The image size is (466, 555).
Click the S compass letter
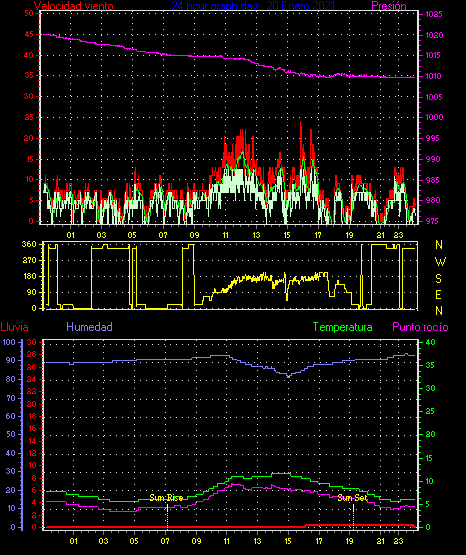439,279
